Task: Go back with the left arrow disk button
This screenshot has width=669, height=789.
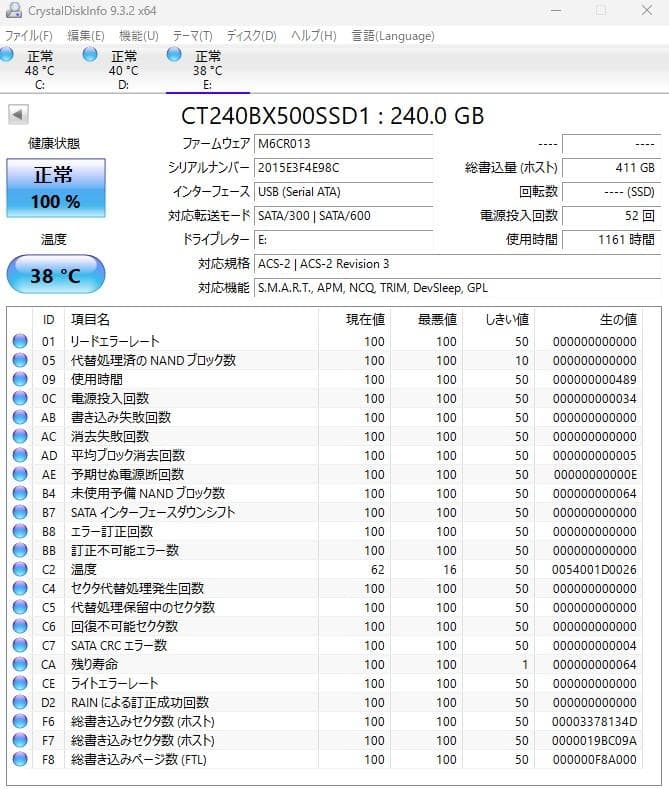Action: 18,115
